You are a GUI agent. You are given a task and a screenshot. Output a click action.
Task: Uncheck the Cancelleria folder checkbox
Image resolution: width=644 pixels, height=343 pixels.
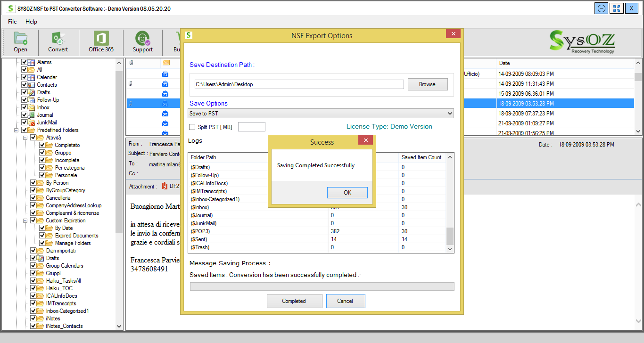click(33, 198)
